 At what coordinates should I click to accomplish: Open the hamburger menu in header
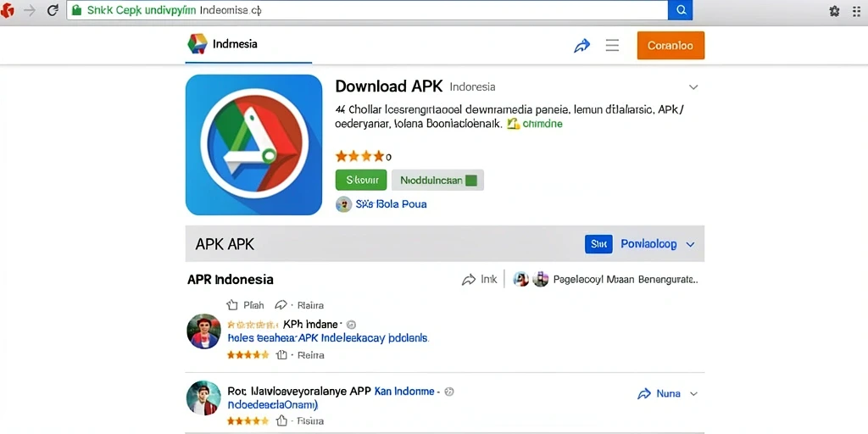pyautogui.click(x=612, y=46)
